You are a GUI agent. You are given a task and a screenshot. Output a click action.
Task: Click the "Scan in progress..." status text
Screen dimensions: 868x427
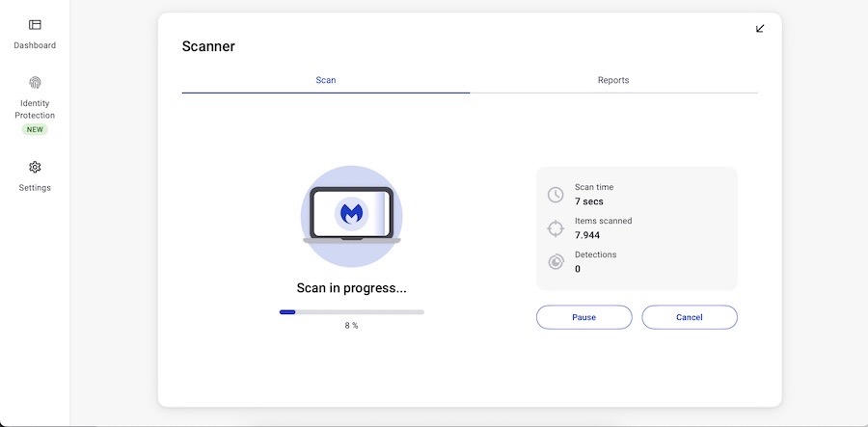pos(351,288)
